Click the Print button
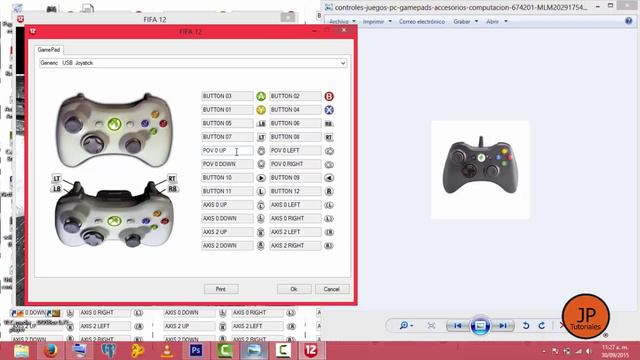 pyautogui.click(x=221, y=289)
